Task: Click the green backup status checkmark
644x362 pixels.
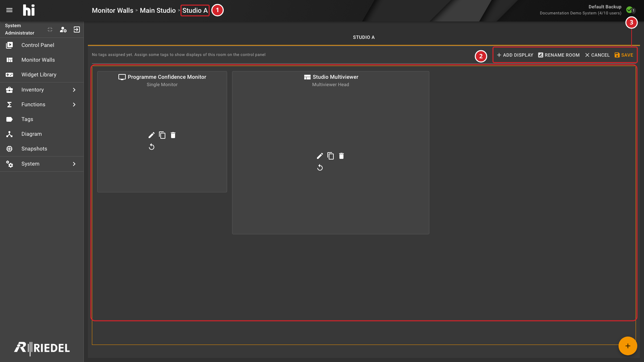Action: tap(630, 10)
